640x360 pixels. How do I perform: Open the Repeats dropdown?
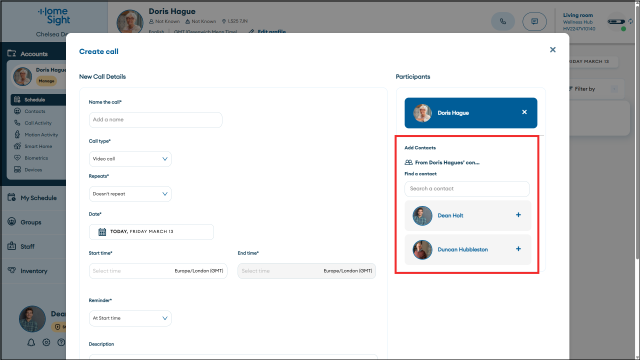point(130,194)
